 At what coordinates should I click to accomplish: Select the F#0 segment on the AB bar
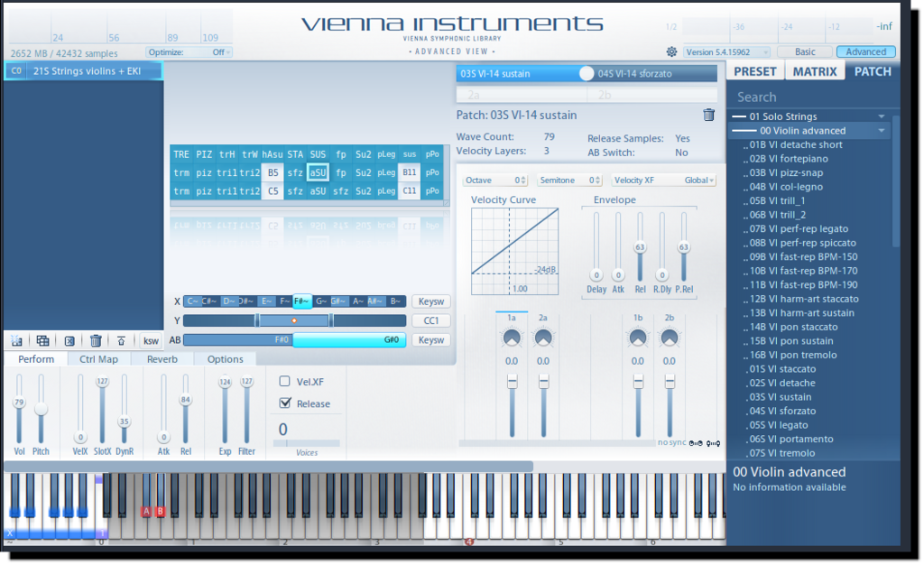(x=238, y=340)
